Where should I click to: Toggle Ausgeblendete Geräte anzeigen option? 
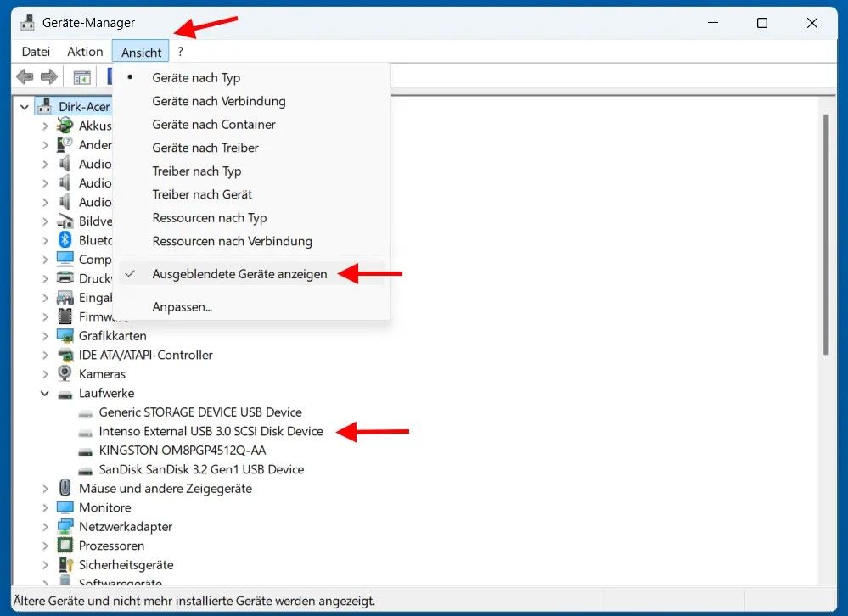tap(239, 274)
